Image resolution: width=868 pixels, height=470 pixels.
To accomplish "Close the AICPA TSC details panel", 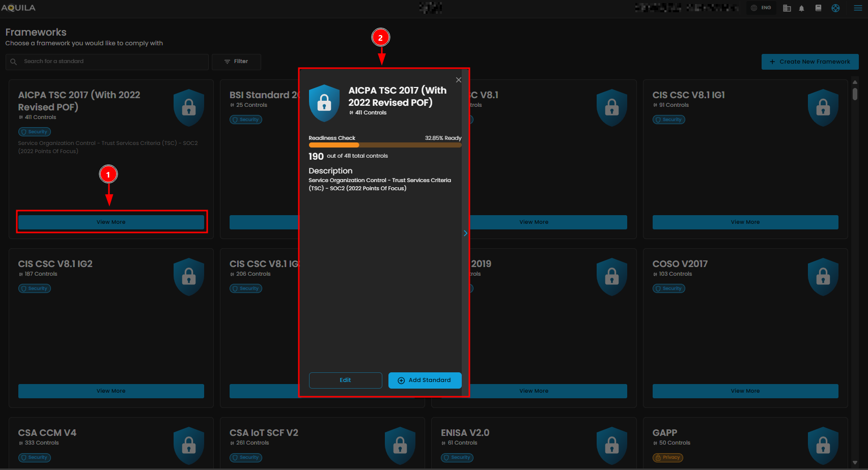I will [458, 80].
